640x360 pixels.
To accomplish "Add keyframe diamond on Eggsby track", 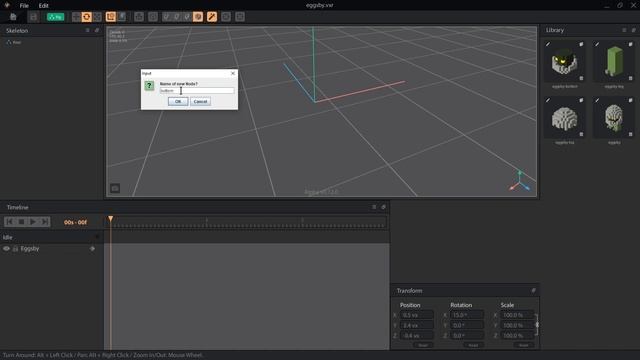I will pyautogui.click(x=92, y=249).
